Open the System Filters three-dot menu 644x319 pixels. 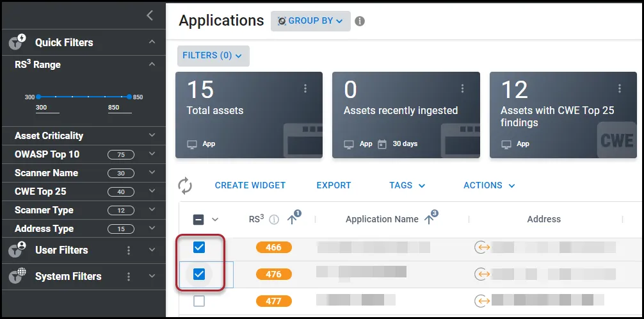[129, 277]
